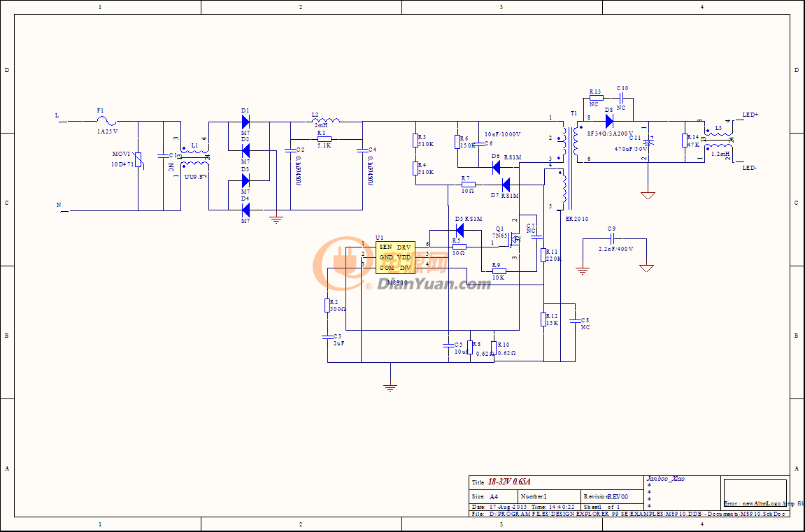The width and height of the screenshot is (805, 532).
Task: Click the primary ground symbol below R8
Action: tap(390, 387)
